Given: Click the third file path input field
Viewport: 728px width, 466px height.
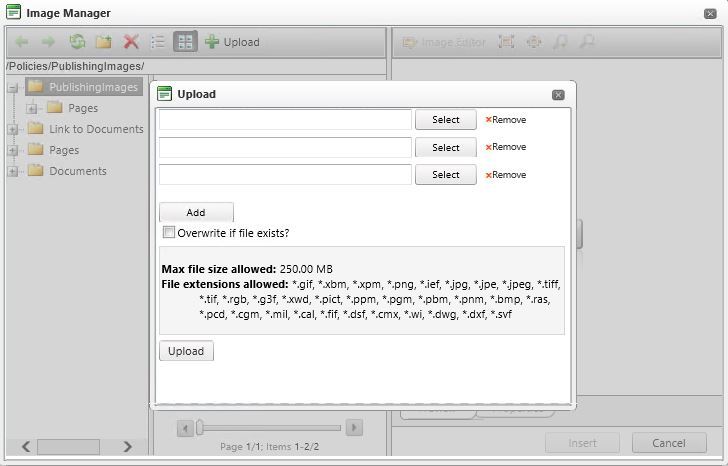Looking at the screenshot, I should (285, 175).
